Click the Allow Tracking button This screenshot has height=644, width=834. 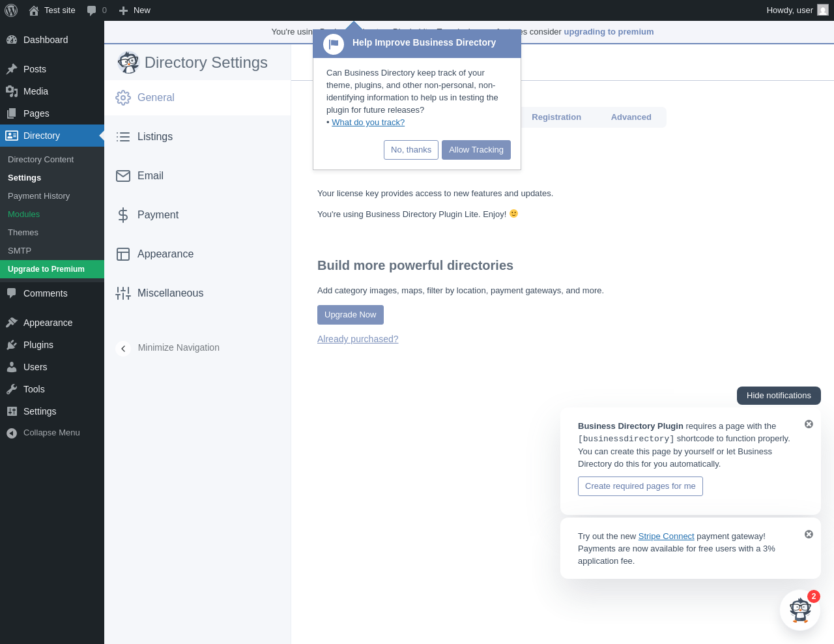pos(476,150)
